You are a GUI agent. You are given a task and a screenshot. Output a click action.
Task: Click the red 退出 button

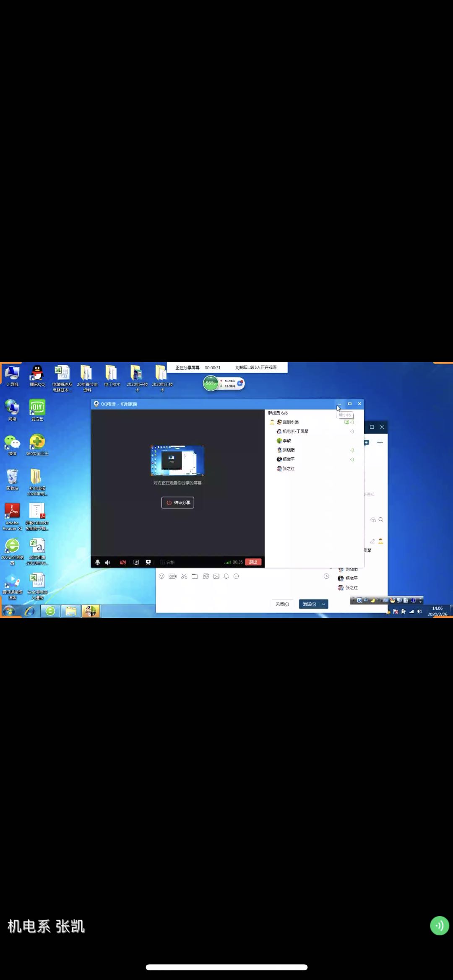click(253, 562)
